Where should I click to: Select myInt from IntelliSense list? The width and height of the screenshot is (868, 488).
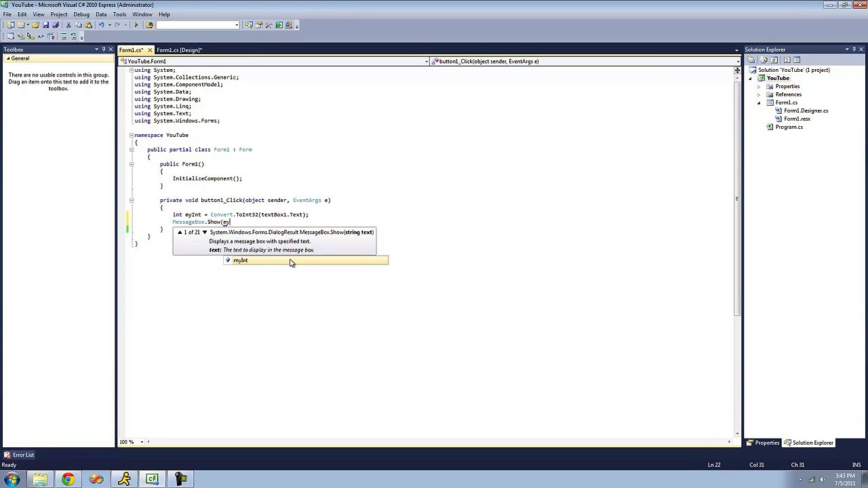click(x=306, y=260)
